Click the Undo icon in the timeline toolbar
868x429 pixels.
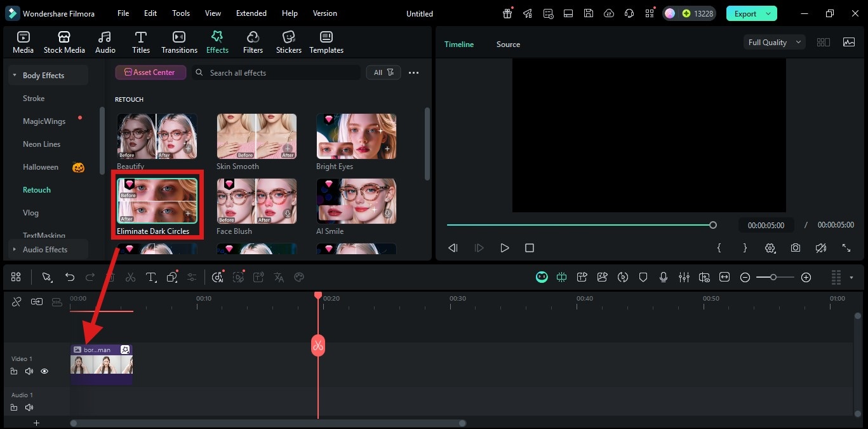pos(70,277)
